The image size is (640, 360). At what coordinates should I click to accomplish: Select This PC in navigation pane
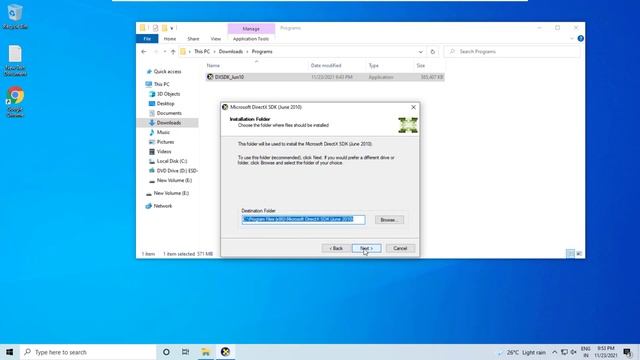pos(161,84)
